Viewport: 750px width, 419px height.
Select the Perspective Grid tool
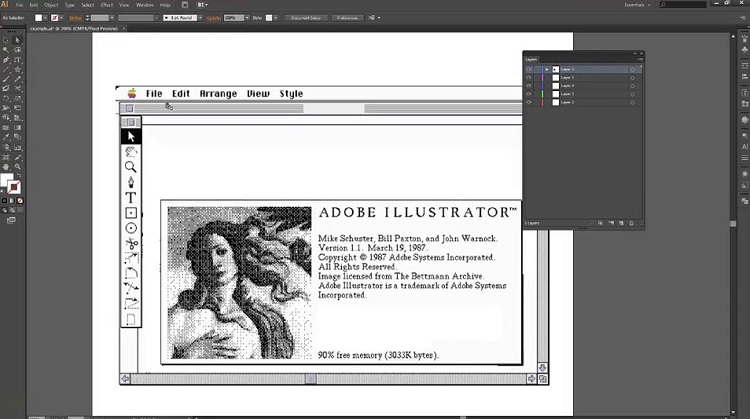coord(18,117)
